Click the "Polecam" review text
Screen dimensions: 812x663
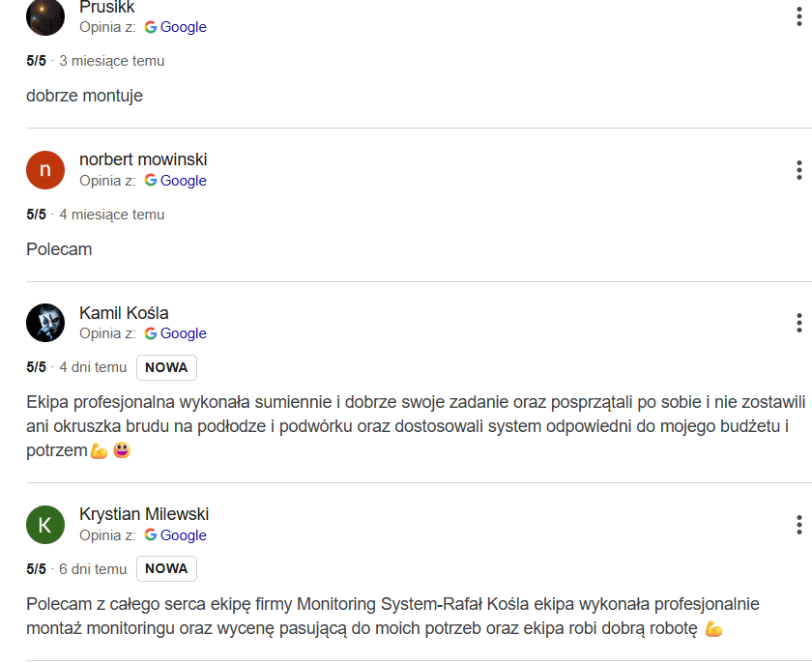[x=59, y=249]
